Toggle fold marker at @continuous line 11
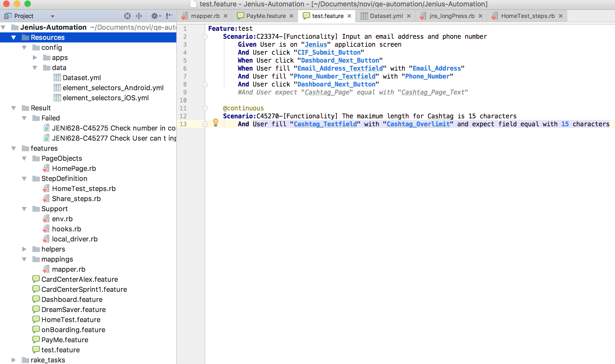615x364 pixels. (205, 108)
